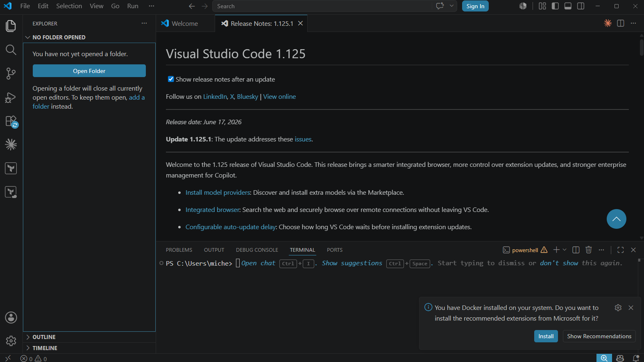Open the lowest extension icon in activity bar

pyautogui.click(x=11, y=192)
